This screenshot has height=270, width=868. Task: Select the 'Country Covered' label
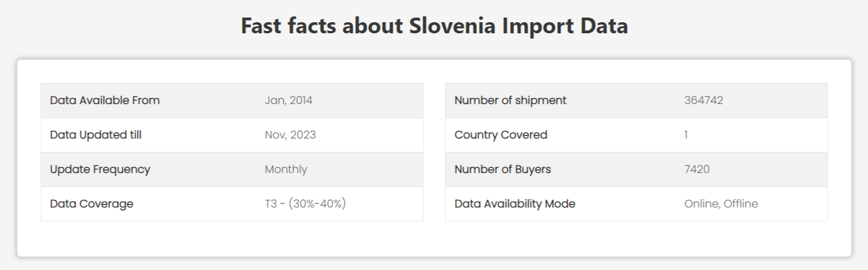[x=501, y=134]
